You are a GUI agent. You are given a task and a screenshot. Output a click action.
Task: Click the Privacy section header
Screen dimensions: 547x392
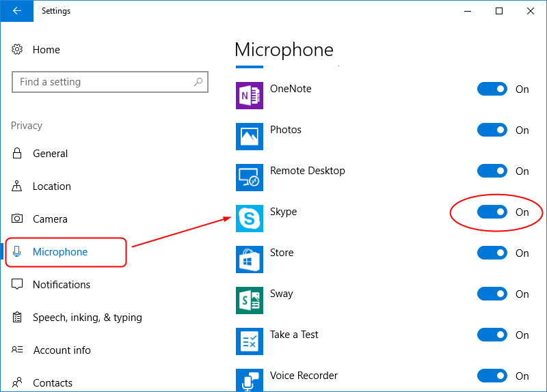[x=27, y=126]
